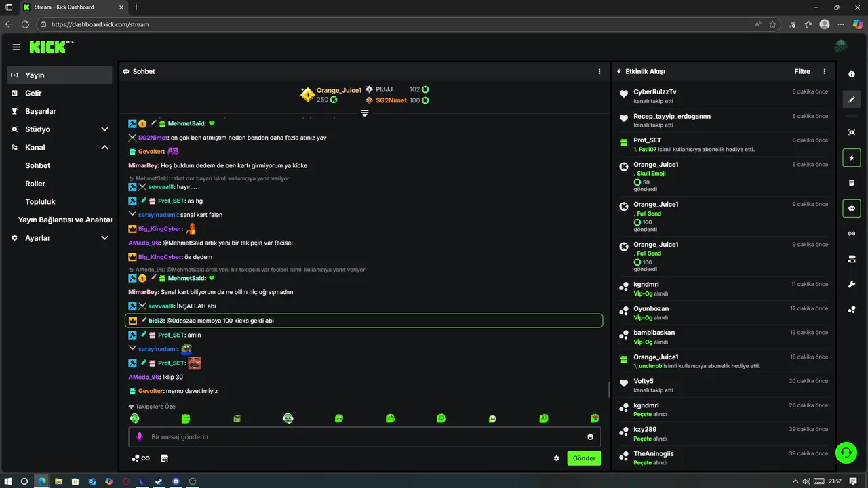868x488 pixels.
Task: Click the info icon in right sidebar
Action: point(852,74)
